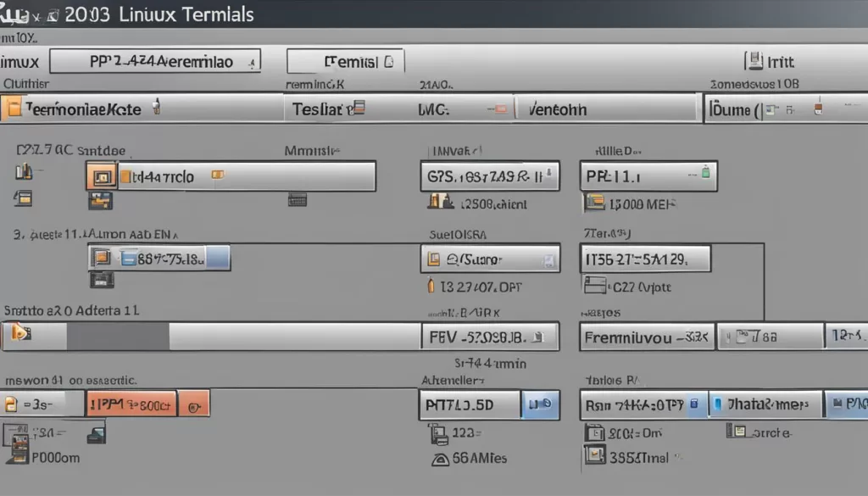Open the G?S.18S7Z49R dropdown
The image size is (868, 496).
coord(490,176)
